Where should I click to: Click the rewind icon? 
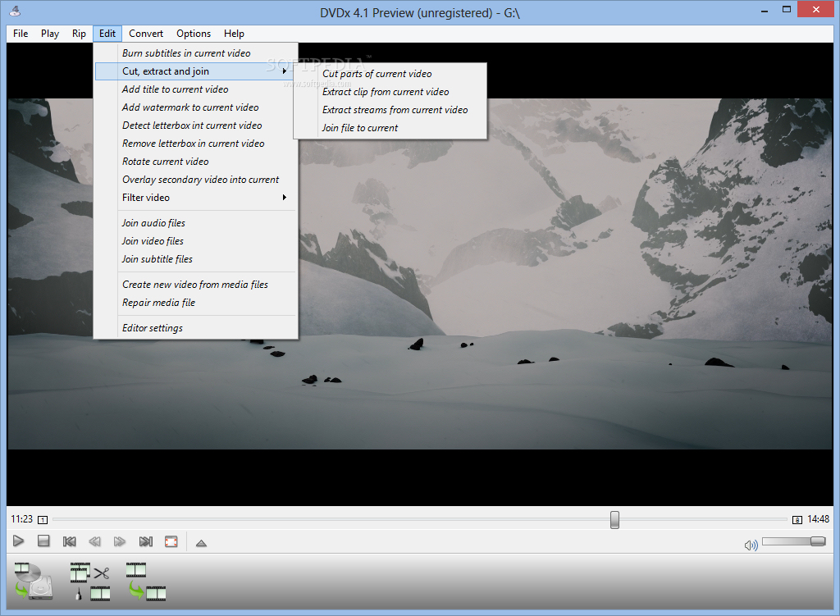coord(94,541)
